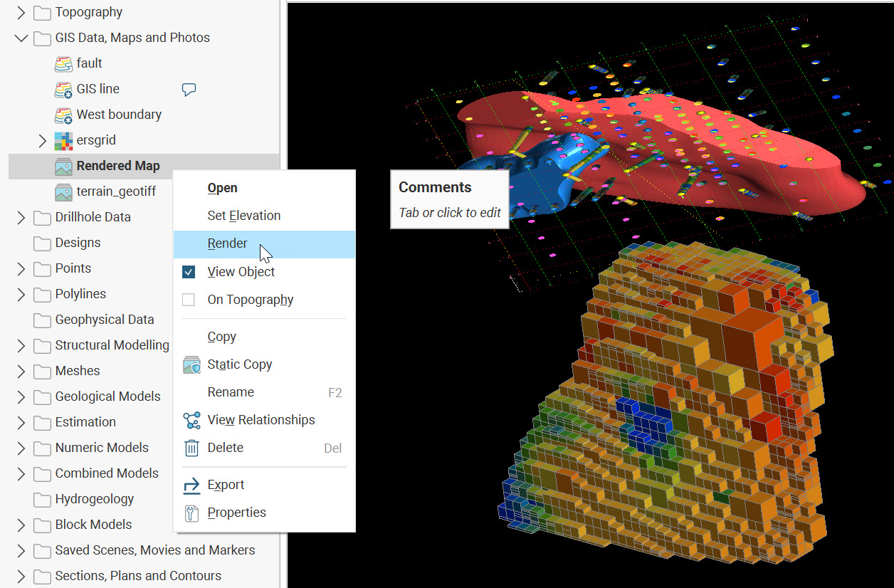
Task: Select the West boundary tree item
Action: click(x=119, y=115)
